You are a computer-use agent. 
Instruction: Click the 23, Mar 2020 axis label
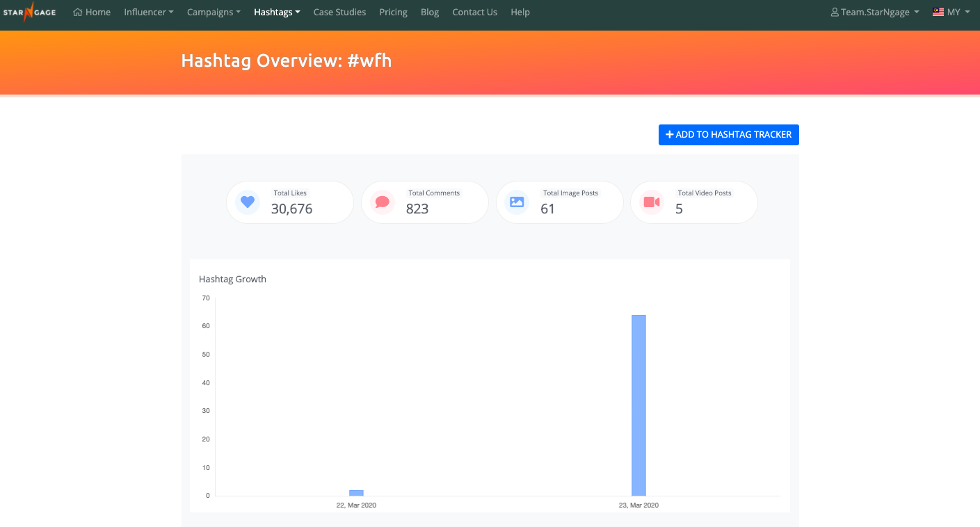(x=638, y=505)
